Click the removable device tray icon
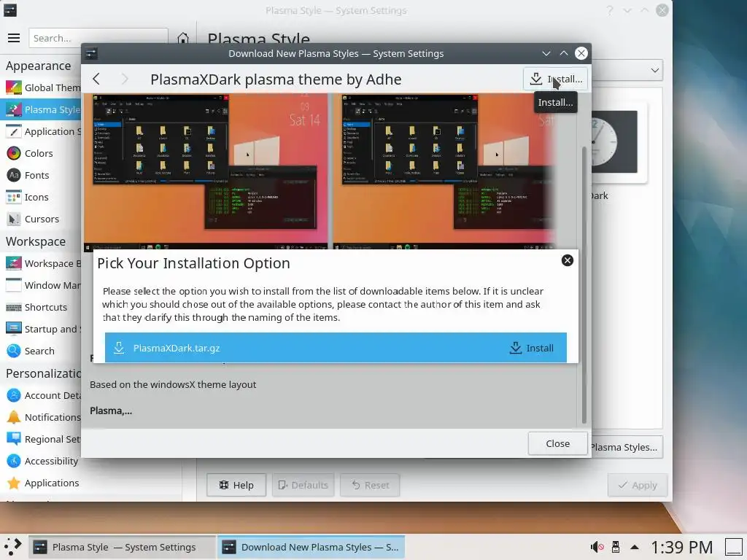Image resolution: width=747 pixels, height=560 pixels. (x=616, y=547)
